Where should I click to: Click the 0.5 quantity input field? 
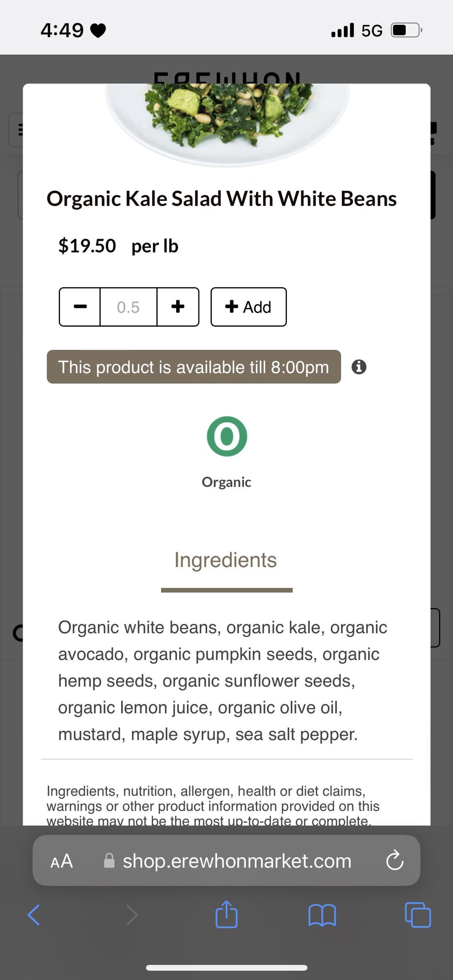coord(128,307)
